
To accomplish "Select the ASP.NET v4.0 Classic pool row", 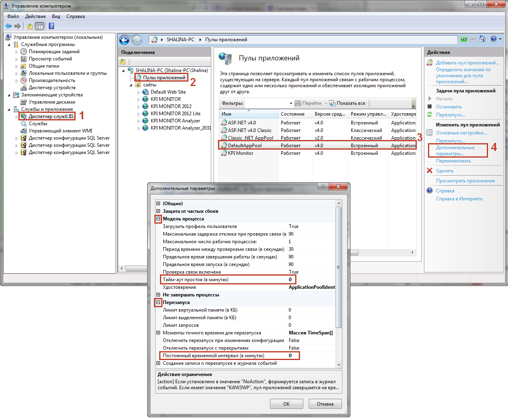I will tap(317, 130).
